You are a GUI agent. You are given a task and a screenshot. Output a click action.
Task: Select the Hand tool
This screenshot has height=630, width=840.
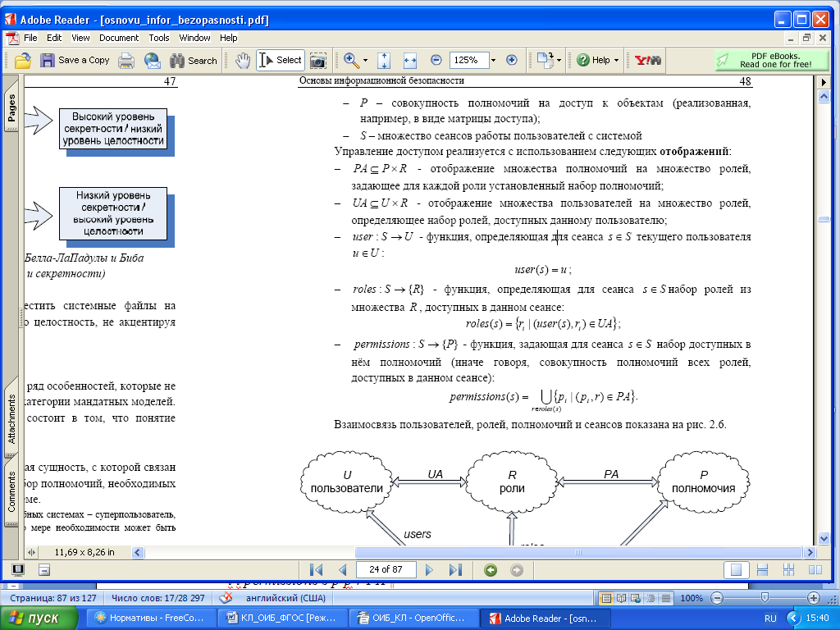[x=243, y=61]
